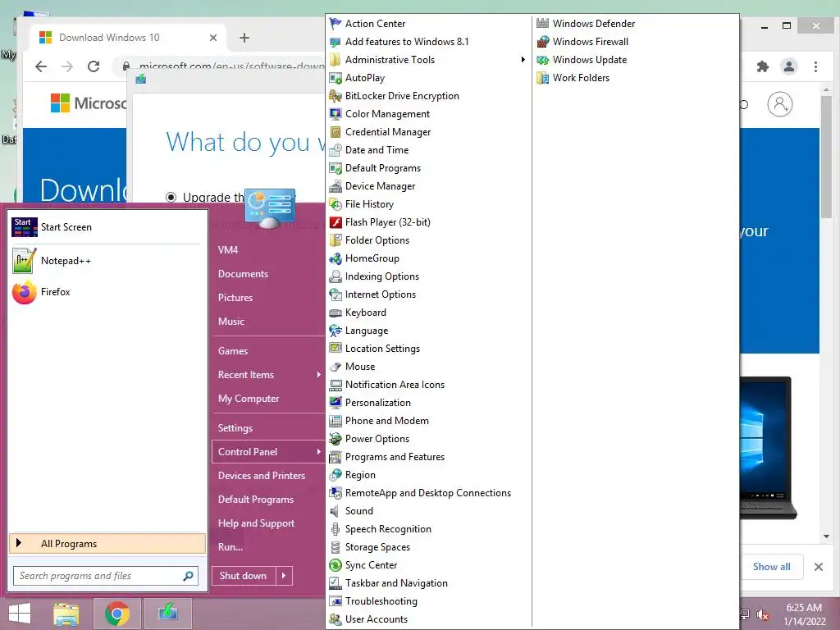840x630 pixels.
Task: Open Start Screen tile icon
Action: coord(24,227)
